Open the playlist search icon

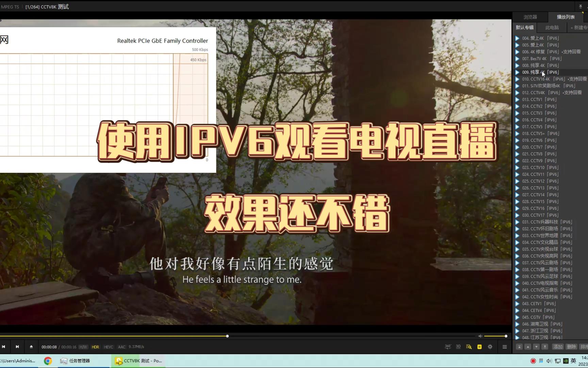pos(469,347)
